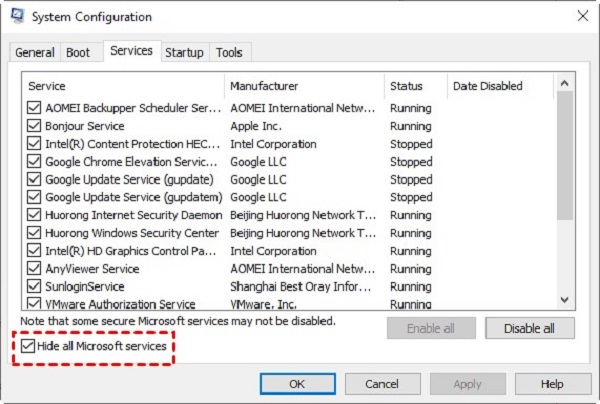This screenshot has height=404, width=600.
Task: Select Huorong Windows Security Center row name
Action: (x=132, y=233)
